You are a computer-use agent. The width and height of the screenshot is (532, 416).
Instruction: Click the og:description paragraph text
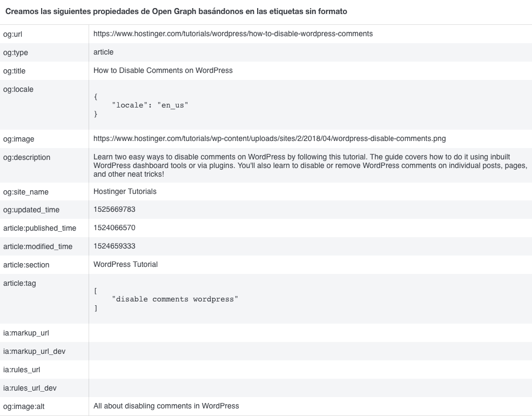point(309,165)
